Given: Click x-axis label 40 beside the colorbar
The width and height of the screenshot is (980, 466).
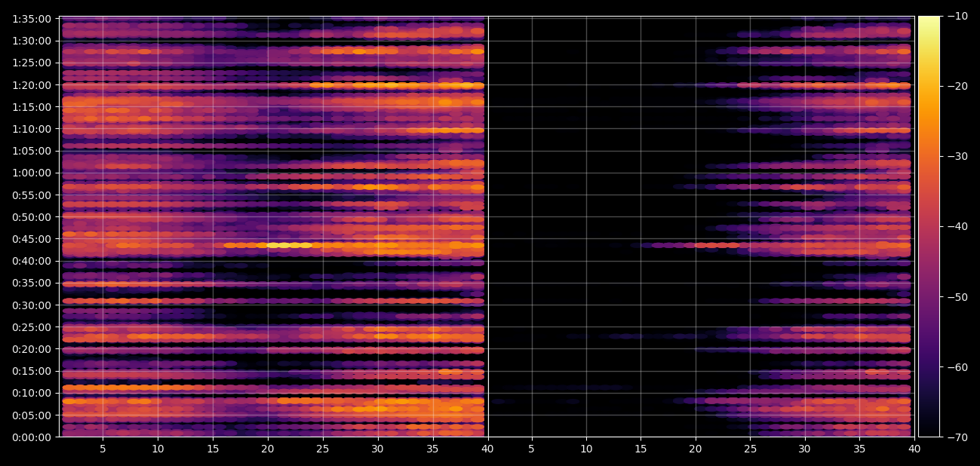Looking at the screenshot, I should point(914,449).
